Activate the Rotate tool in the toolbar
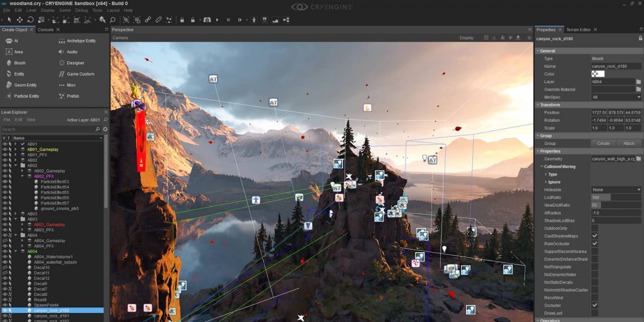This screenshot has height=322, width=644. coord(30,20)
